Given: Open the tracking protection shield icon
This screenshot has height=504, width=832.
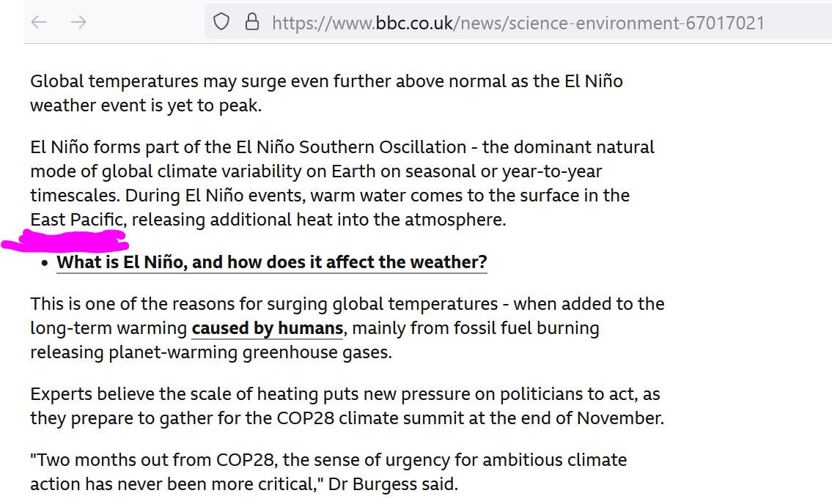Looking at the screenshot, I should (221, 22).
